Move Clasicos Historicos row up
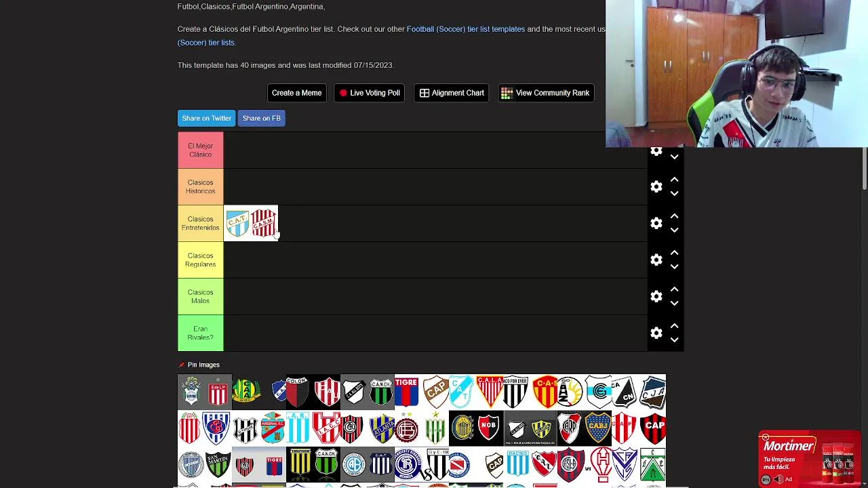This screenshot has width=868, height=488. pos(674,180)
